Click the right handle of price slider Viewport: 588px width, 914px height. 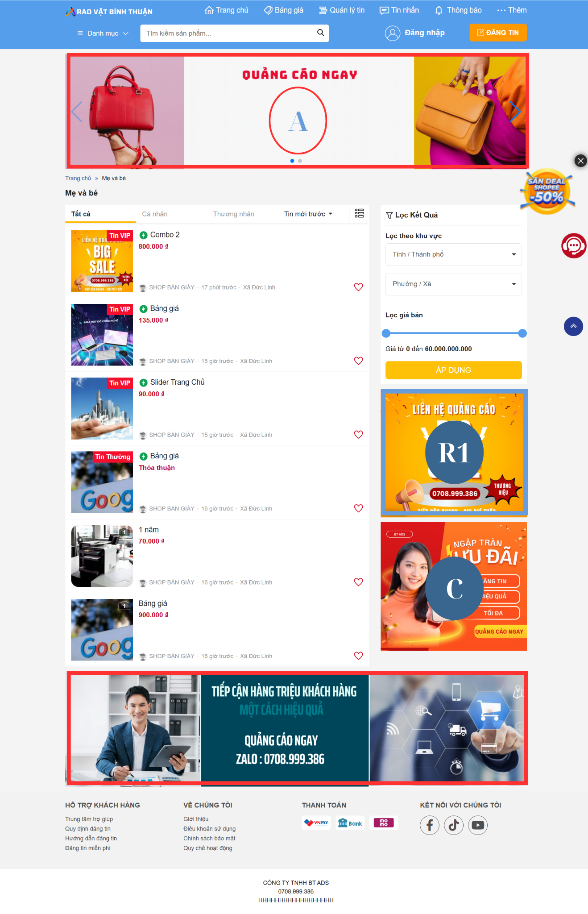pos(522,333)
